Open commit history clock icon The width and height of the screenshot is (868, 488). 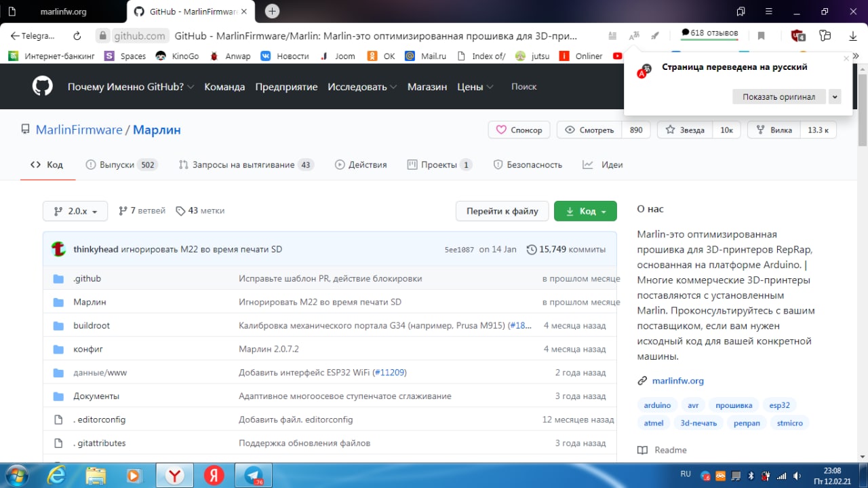click(532, 249)
